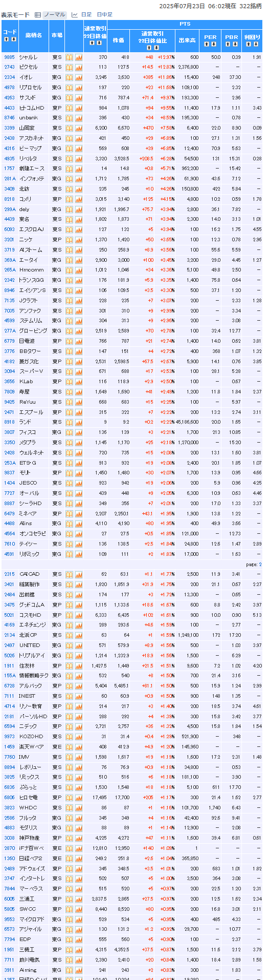Go to page 2 link
269x980 pixels.
260,565
